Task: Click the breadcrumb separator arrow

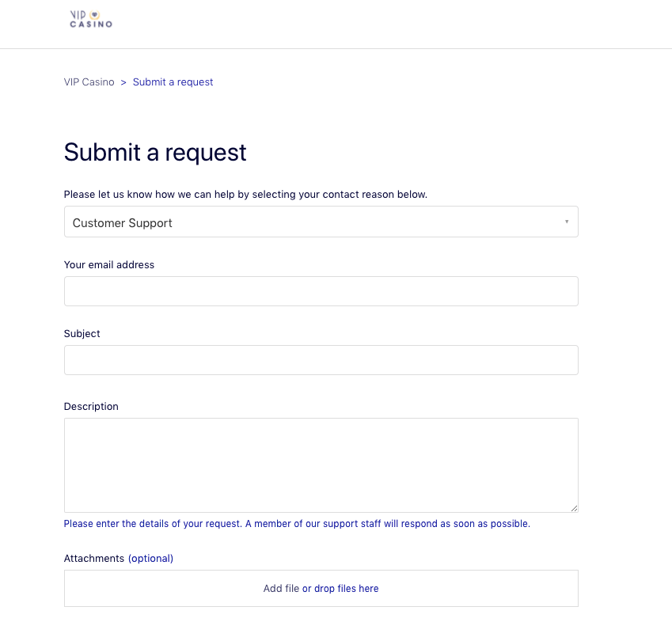Action: (x=123, y=82)
